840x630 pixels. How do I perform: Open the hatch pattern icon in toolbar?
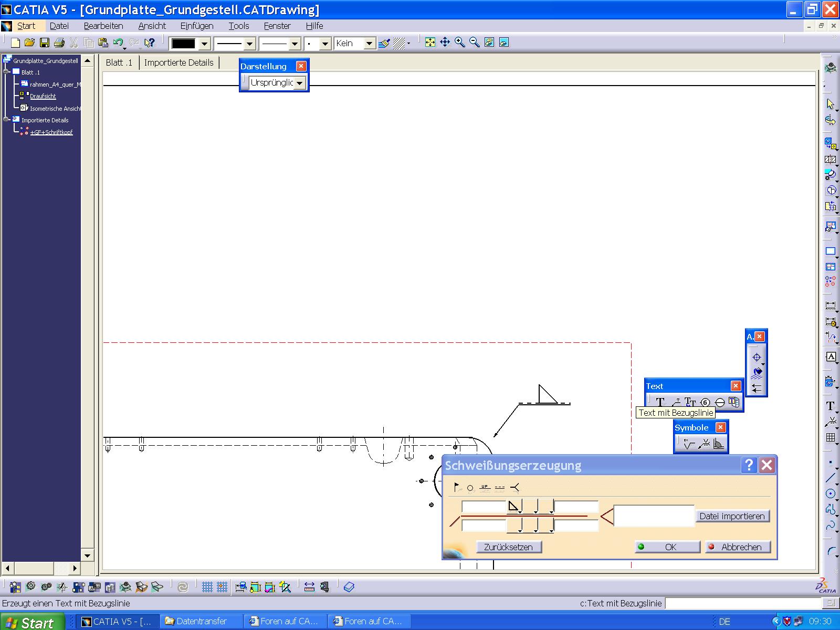[399, 43]
